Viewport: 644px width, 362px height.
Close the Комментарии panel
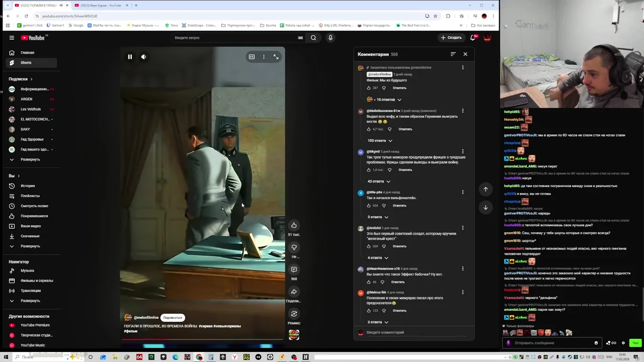465,54
